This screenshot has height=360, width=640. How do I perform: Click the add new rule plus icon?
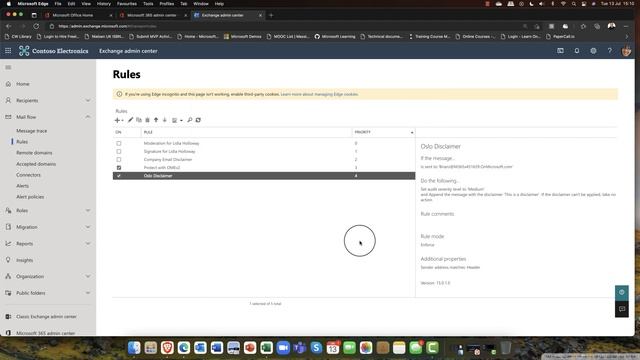click(x=117, y=120)
